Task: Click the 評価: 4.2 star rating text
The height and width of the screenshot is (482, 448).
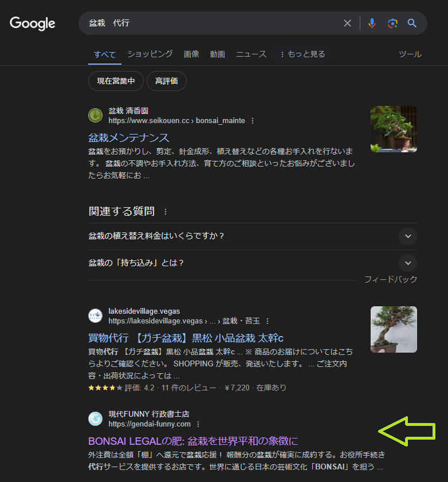Action: [x=139, y=388]
